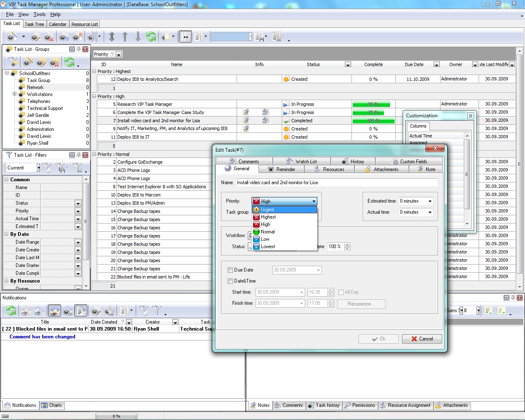
Task: Click the Recurrence... button
Action: (361, 304)
